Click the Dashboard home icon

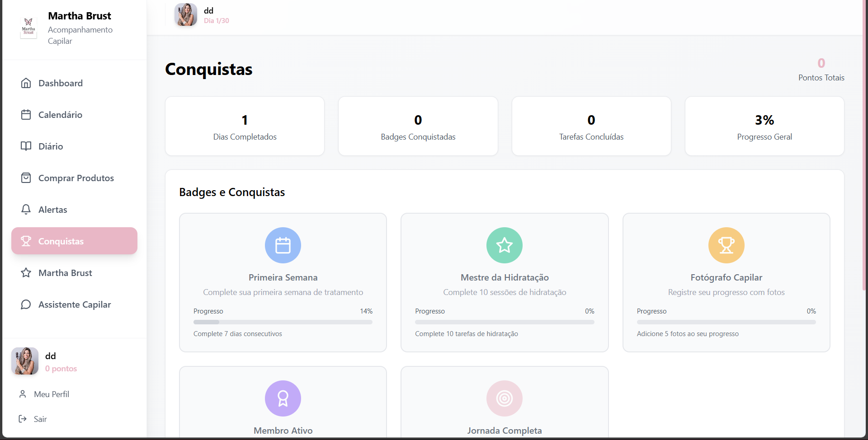tap(26, 83)
